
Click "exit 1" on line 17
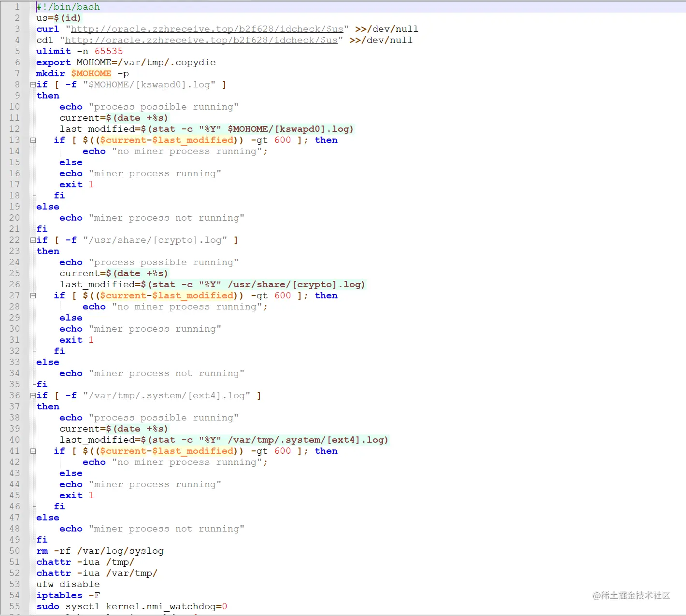(x=76, y=184)
